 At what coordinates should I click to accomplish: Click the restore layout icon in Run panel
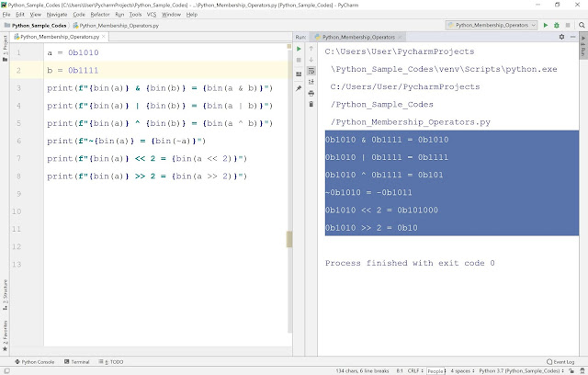click(299, 74)
